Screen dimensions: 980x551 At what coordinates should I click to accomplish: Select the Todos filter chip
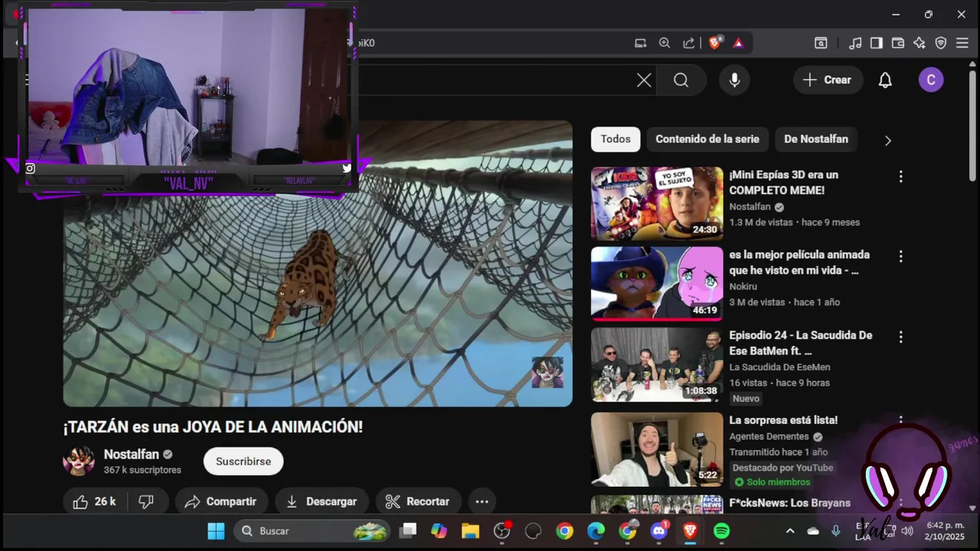point(616,139)
